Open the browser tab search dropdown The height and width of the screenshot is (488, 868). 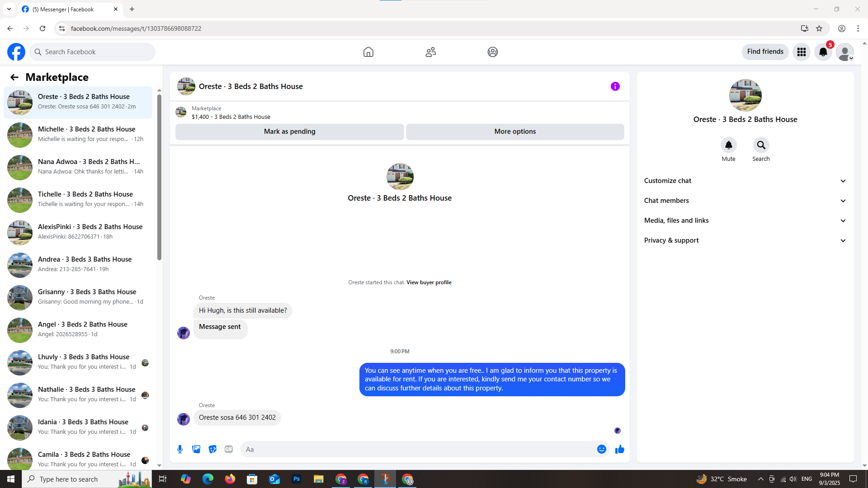point(9,9)
